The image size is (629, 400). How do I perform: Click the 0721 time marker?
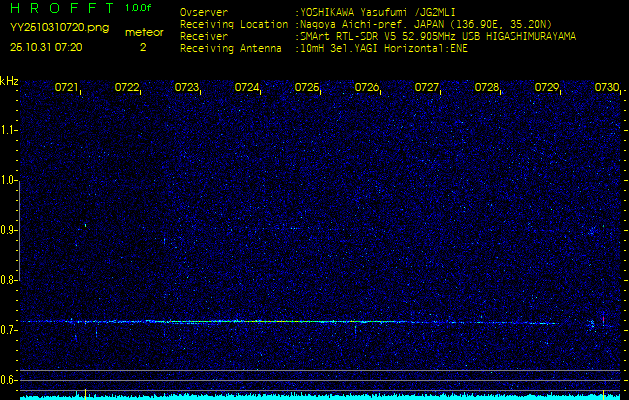(x=67, y=88)
